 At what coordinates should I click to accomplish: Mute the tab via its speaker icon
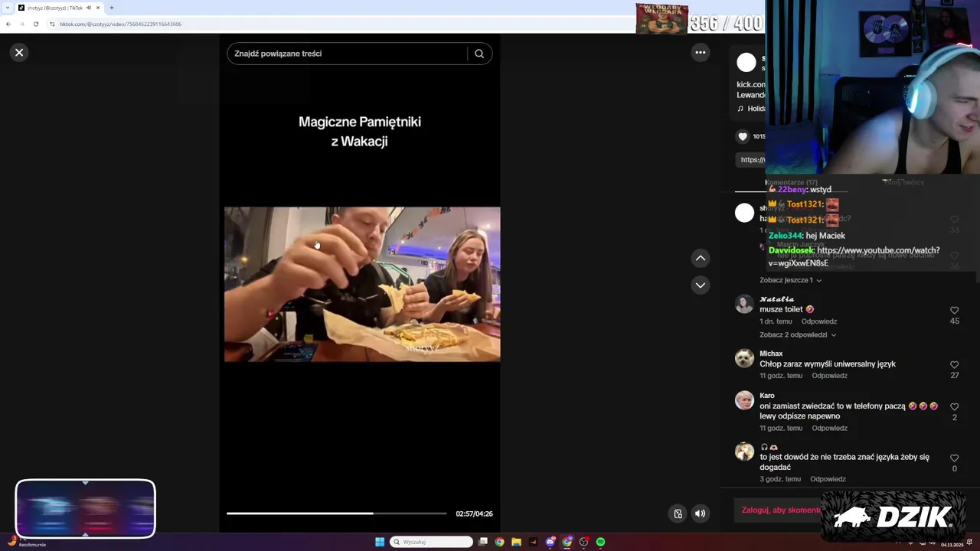point(88,8)
